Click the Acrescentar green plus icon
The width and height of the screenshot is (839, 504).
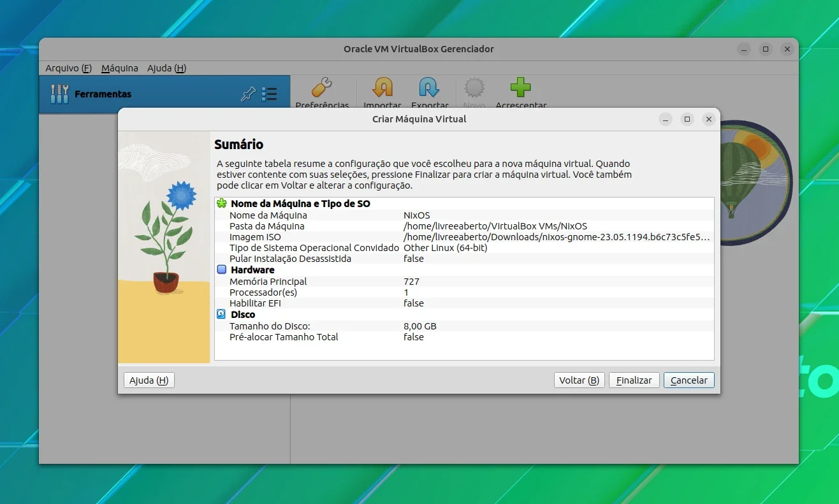521,87
